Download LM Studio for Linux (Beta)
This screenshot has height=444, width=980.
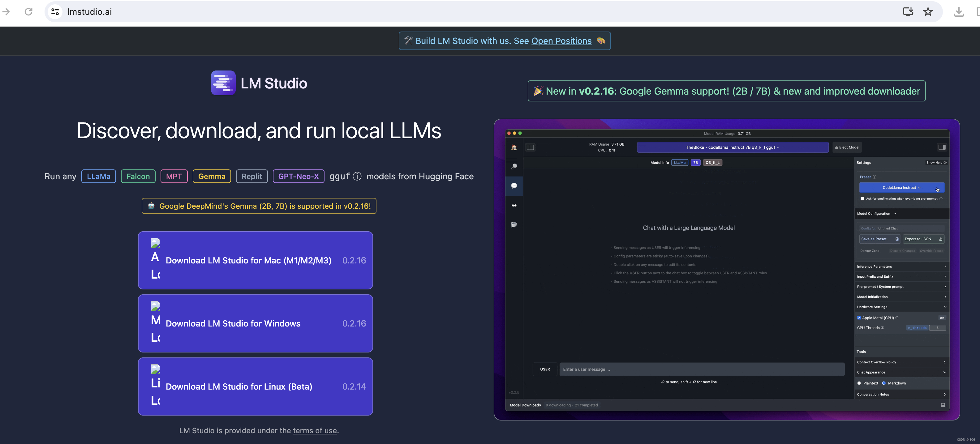(255, 386)
